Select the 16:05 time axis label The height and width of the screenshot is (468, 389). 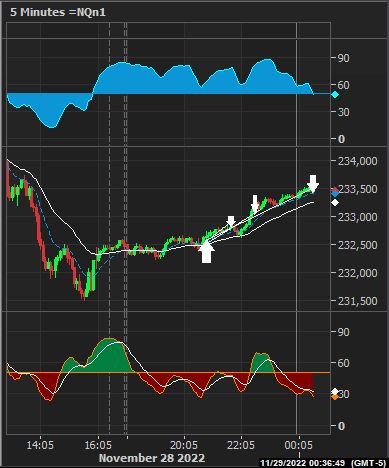(98, 445)
